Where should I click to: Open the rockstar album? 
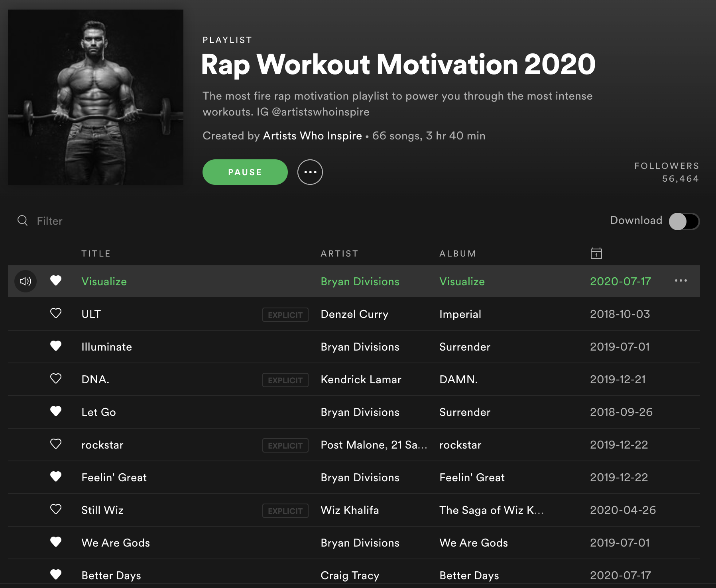coord(460,445)
